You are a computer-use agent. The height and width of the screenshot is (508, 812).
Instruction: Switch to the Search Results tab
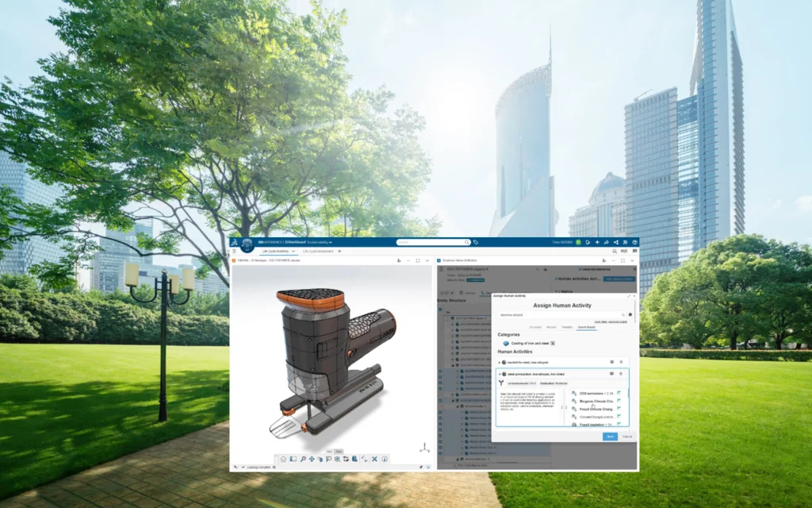(586, 327)
